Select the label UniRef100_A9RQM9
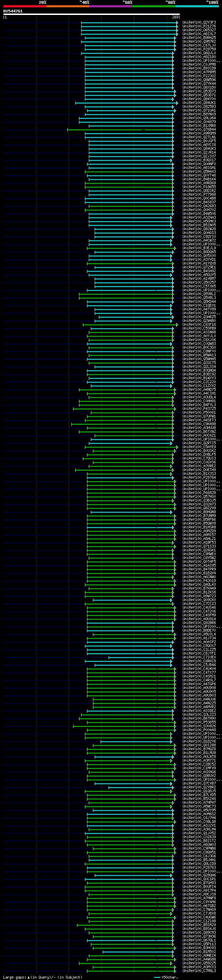 click(x=199, y=133)
